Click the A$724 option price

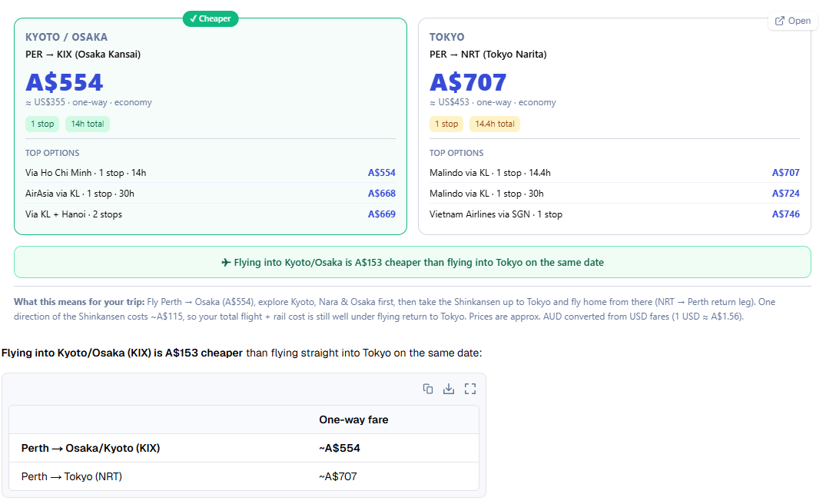click(785, 194)
